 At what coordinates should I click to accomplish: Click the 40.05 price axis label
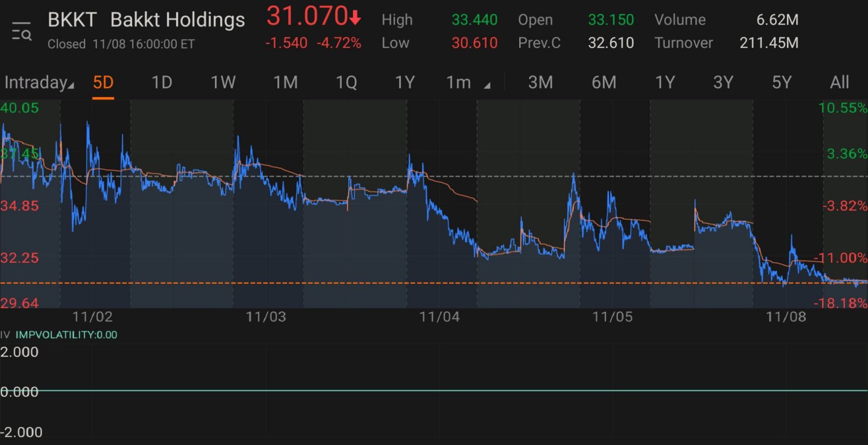tap(20, 108)
